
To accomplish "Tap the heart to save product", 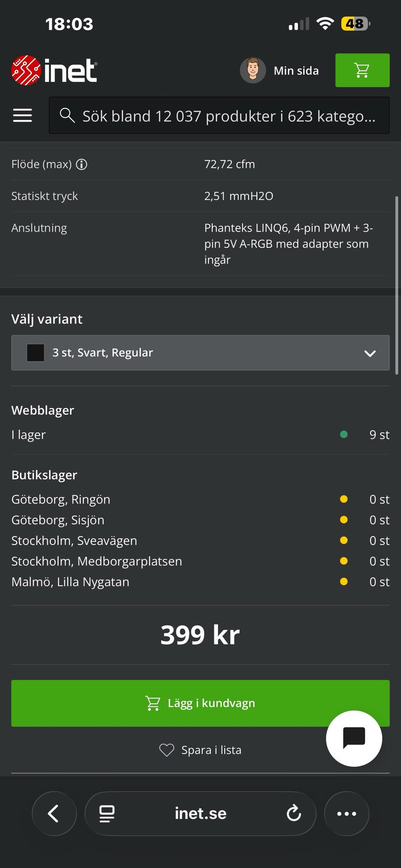I will 167,750.
